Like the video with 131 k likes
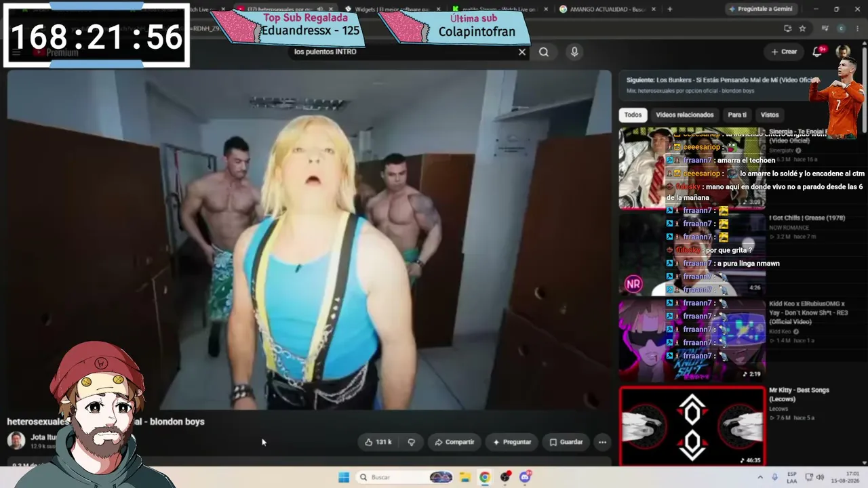The height and width of the screenshot is (488, 868). [x=378, y=442]
